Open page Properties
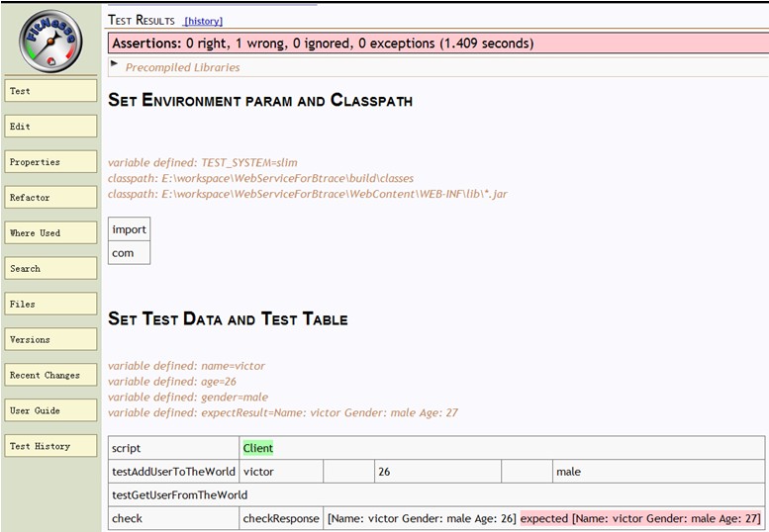769x532 pixels. coord(50,161)
